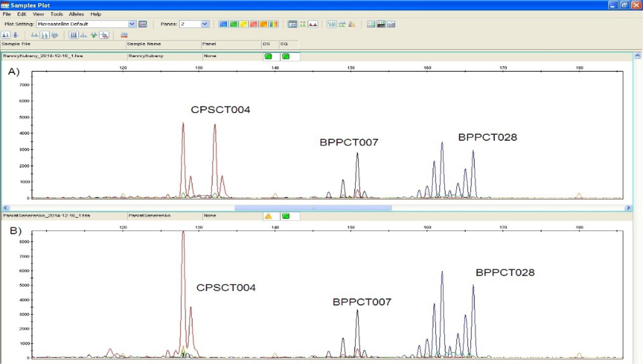Click the green SQ quality flag for PaniatSenerenko

point(286,216)
